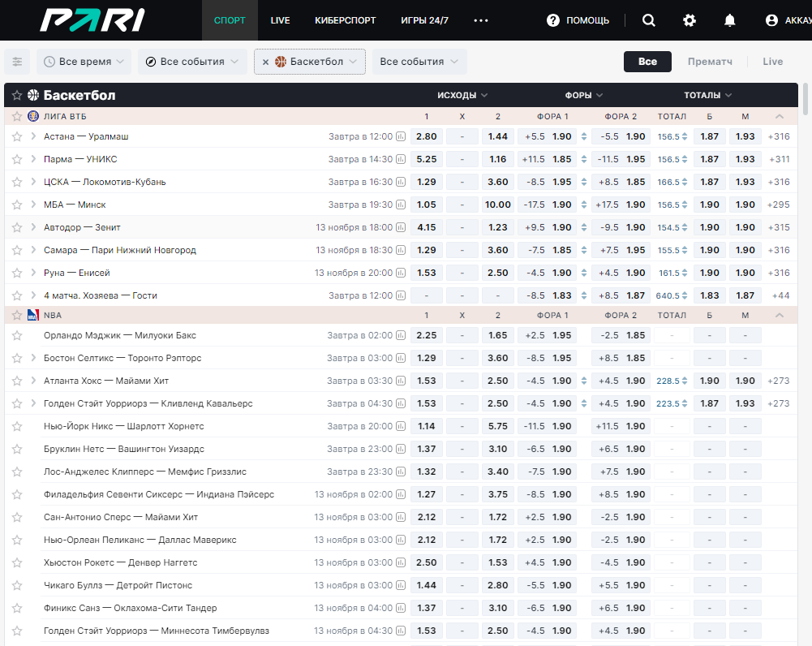Open the search magnifier icon
812x646 pixels.
pos(648,20)
